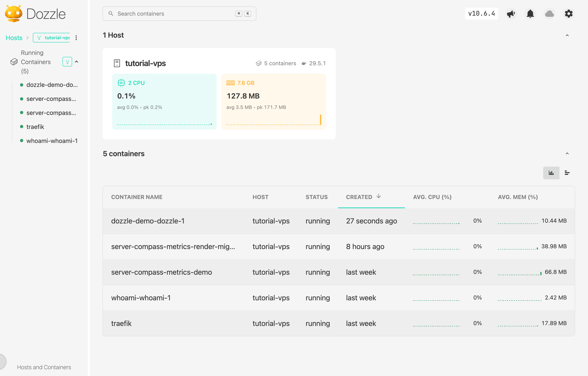The height and width of the screenshot is (376, 588).
Task: Open the notifications bell icon
Action: (530, 14)
